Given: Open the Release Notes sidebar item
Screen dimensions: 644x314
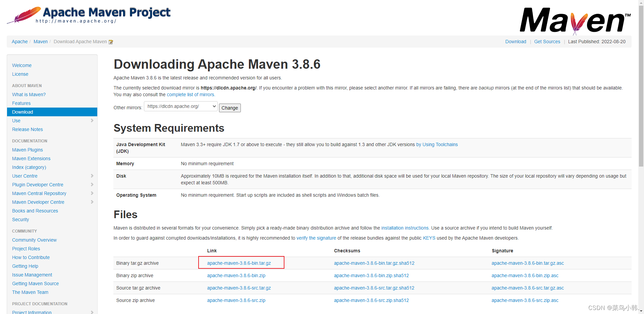Looking at the screenshot, I should pos(28,129).
